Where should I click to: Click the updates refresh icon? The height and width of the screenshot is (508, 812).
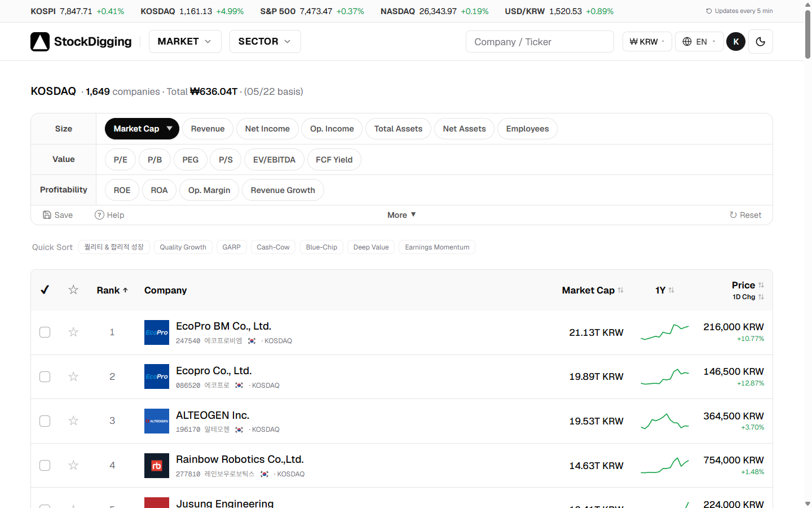coord(709,11)
